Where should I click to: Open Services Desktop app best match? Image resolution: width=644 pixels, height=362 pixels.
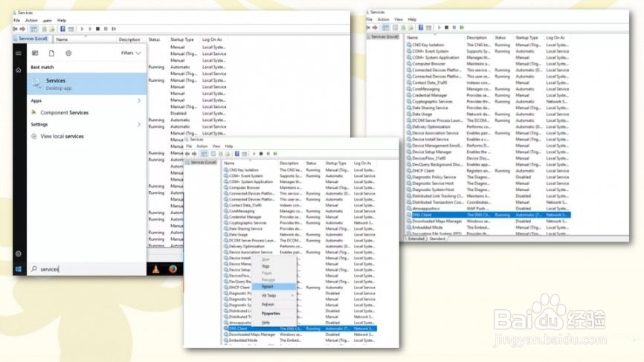87,84
